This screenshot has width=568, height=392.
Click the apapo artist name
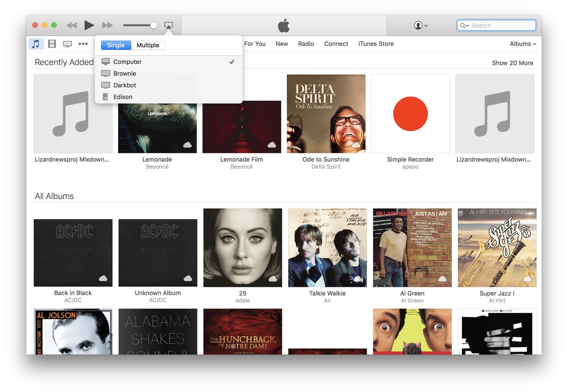(410, 167)
